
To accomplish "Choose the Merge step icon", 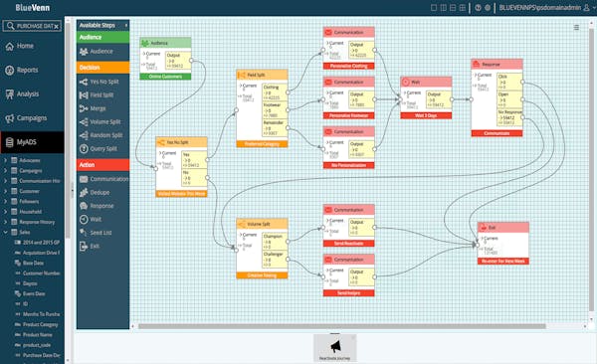I will tap(84, 108).
